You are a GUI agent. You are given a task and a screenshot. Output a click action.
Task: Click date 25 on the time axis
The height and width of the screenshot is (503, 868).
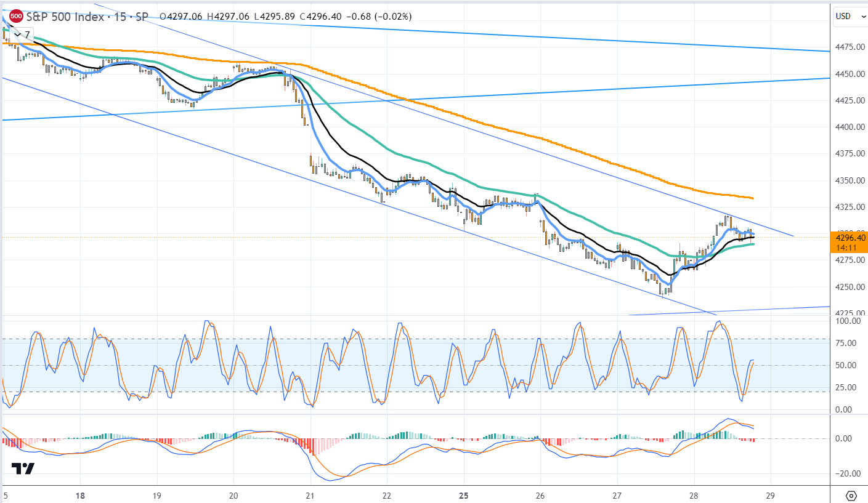click(464, 495)
